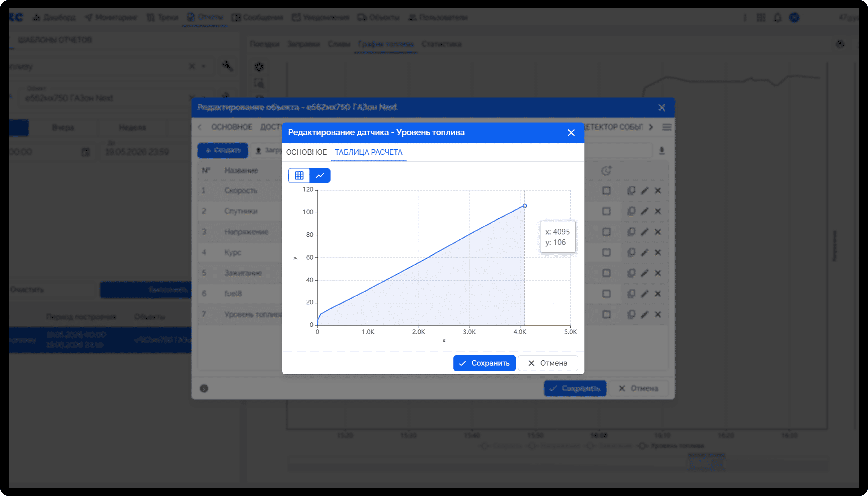Open Сообщения in the top navigation
This screenshot has height=496, width=868.
(257, 17)
